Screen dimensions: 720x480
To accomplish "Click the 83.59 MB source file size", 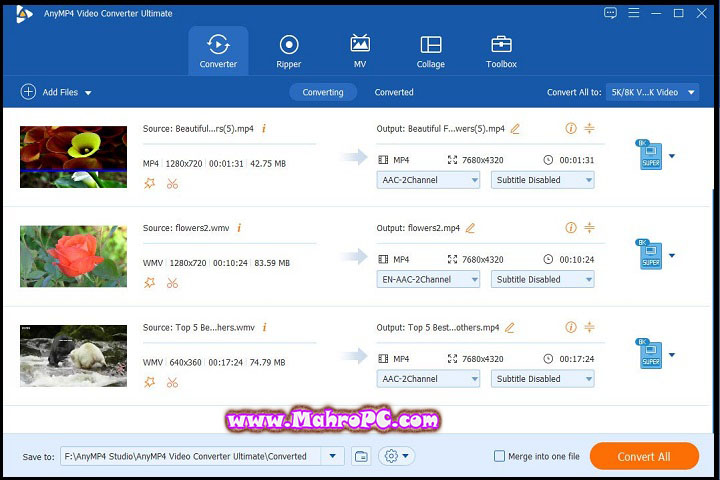I will 272,263.
